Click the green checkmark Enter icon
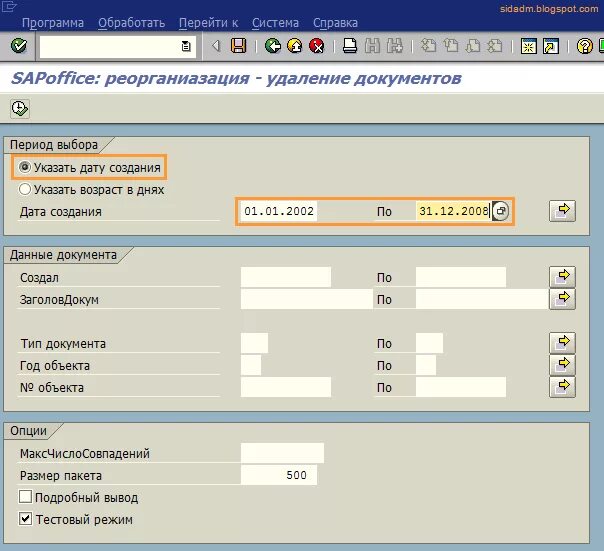 (19, 46)
